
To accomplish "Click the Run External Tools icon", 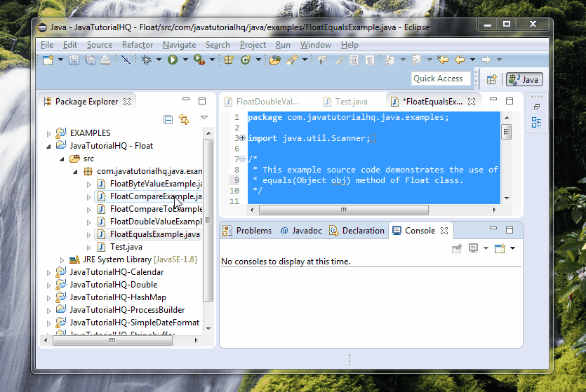I will [199, 60].
